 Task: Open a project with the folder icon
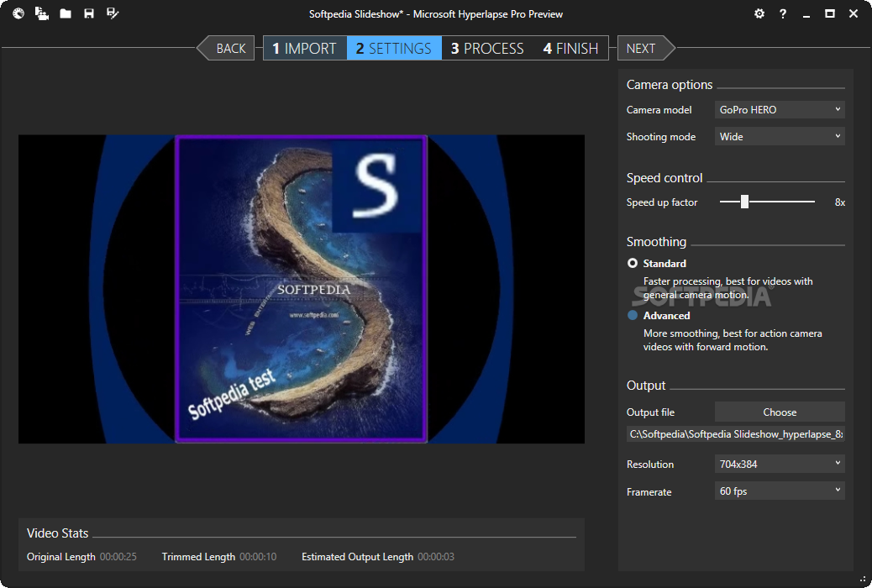pyautogui.click(x=66, y=14)
